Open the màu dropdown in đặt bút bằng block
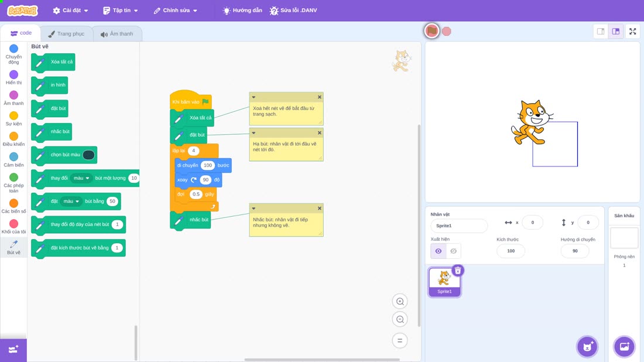The width and height of the screenshot is (644, 362). [x=71, y=202]
